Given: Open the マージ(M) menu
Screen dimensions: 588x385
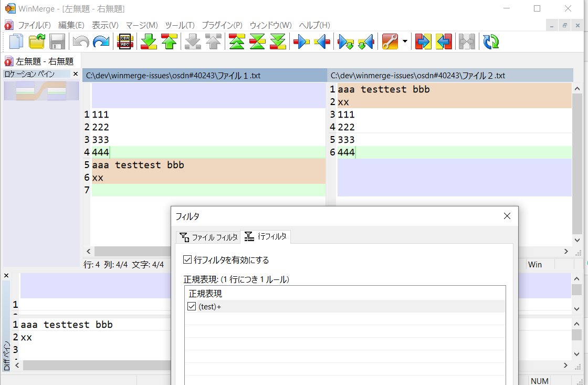Looking at the screenshot, I should 142,25.
